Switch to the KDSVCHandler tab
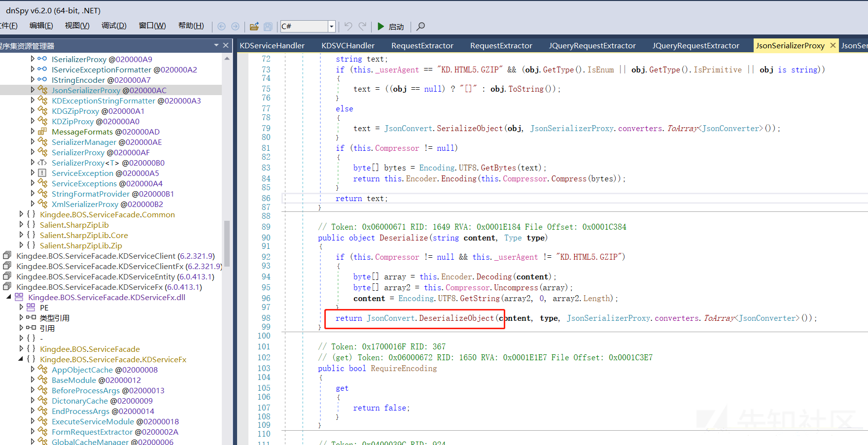The image size is (868, 445). [x=348, y=45]
